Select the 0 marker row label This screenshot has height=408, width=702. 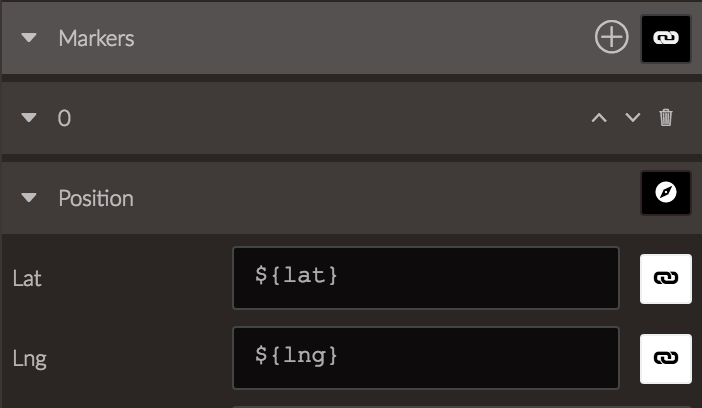pos(64,118)
